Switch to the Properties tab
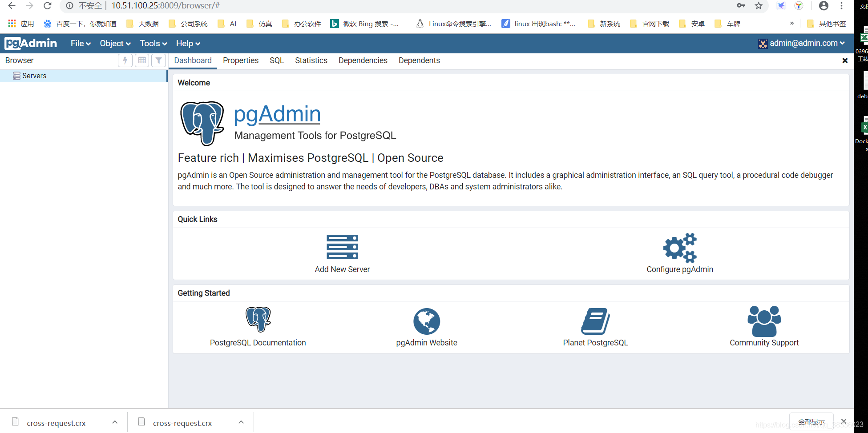The height and width of the screenshot is (433, 868). pyautogui.click(x=241, y=60)
